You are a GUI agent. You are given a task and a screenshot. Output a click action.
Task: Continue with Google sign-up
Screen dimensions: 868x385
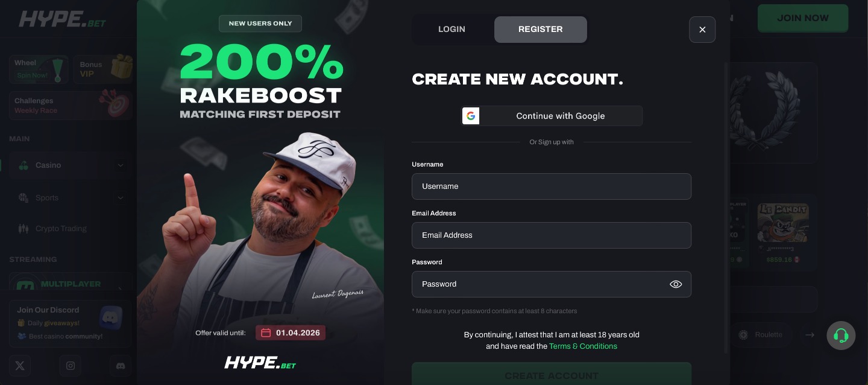[x=552, y=116]
